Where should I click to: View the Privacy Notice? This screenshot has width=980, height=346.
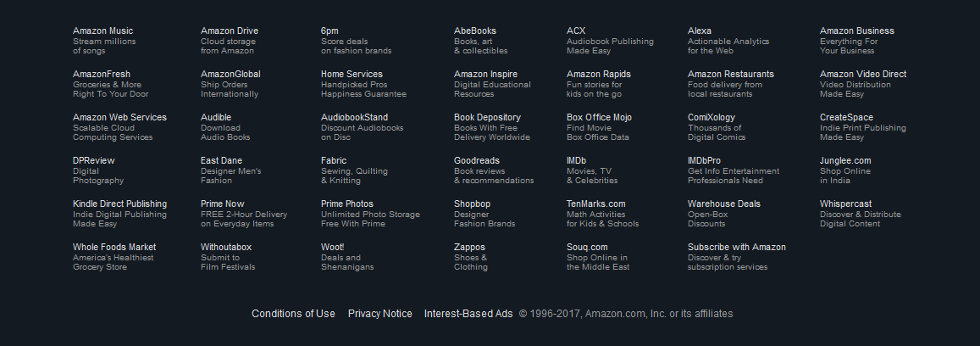tap(380, 314)
